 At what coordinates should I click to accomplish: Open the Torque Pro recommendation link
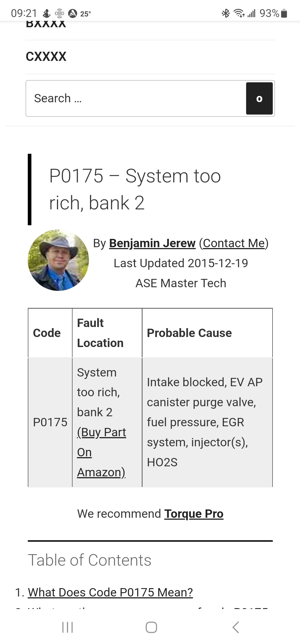pos(194,514)
